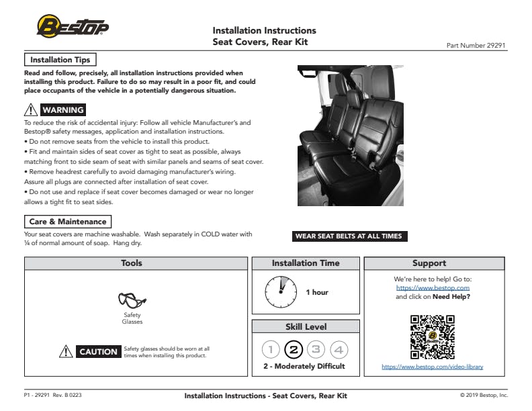532x411 pixels.
Task: Select skill level circle 2
Action: (294, 349)
